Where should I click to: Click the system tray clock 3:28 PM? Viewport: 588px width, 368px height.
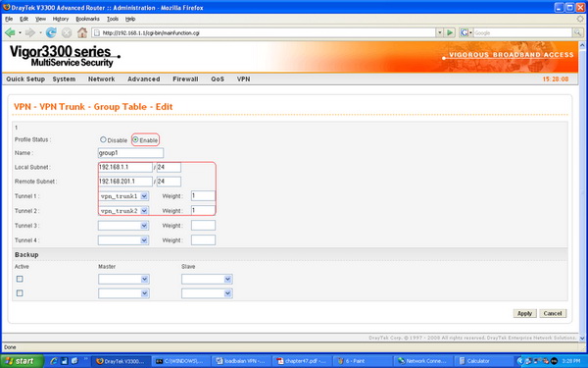[571, 361]
